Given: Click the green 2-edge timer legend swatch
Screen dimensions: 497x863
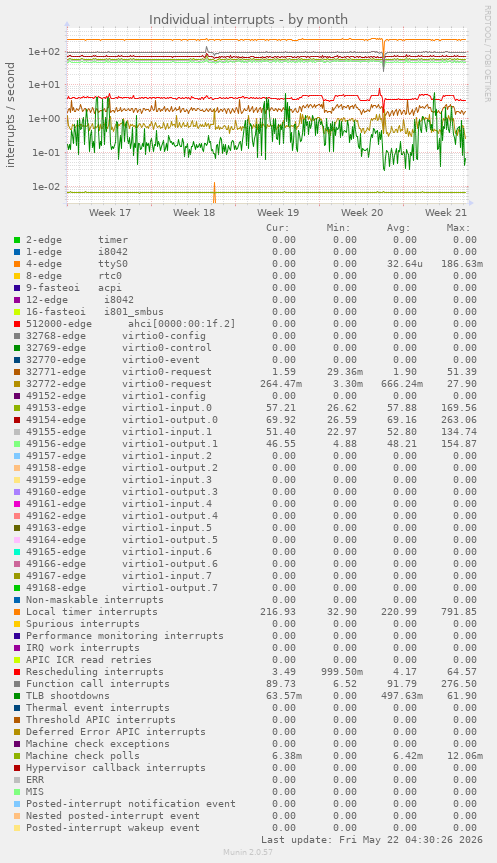Looking at the screenshot, I should click(x=17, y=240).
